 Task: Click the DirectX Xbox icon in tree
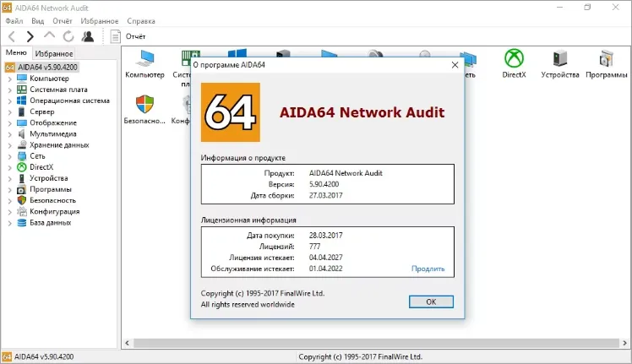[22, 167]
